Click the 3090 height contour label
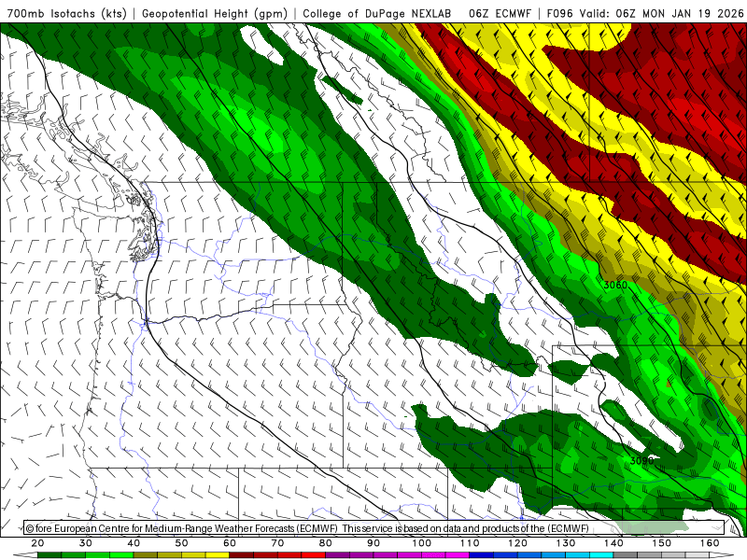The width and height of the screenshot is (747, 560). [x=641, y=460]
